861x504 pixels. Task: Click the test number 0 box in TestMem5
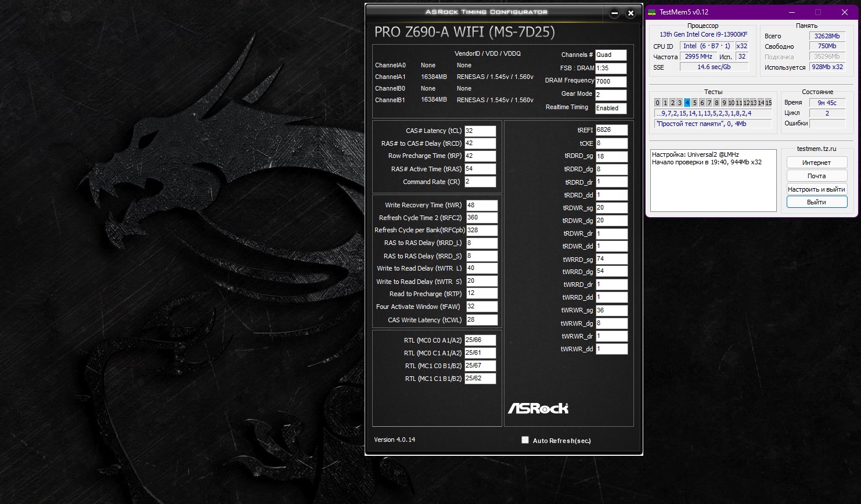click(657, 103)
